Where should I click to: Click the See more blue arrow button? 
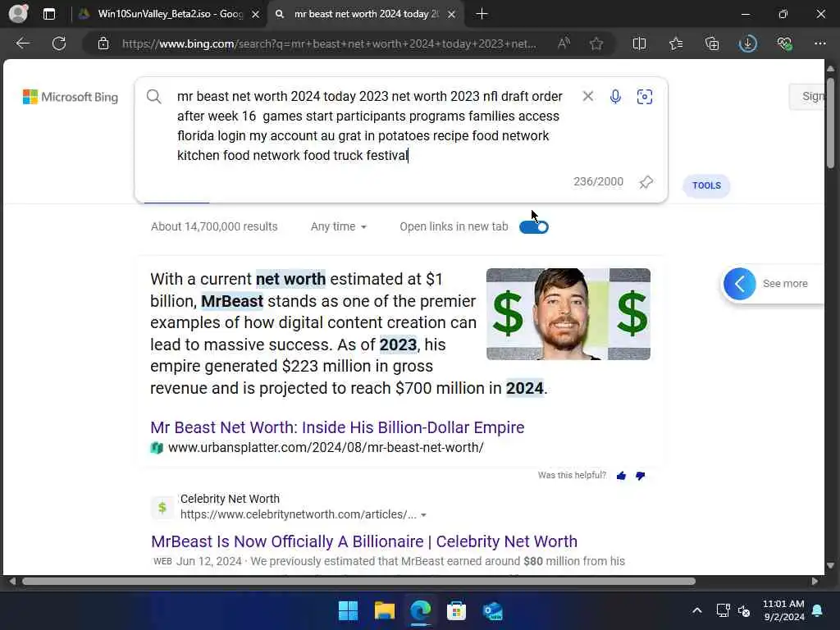point(739,283)
